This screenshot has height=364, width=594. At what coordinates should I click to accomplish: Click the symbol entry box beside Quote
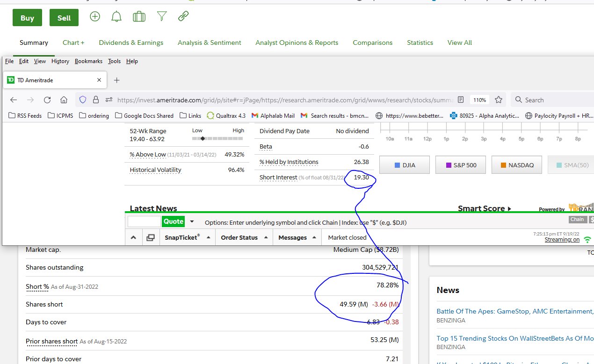(144, 221)
